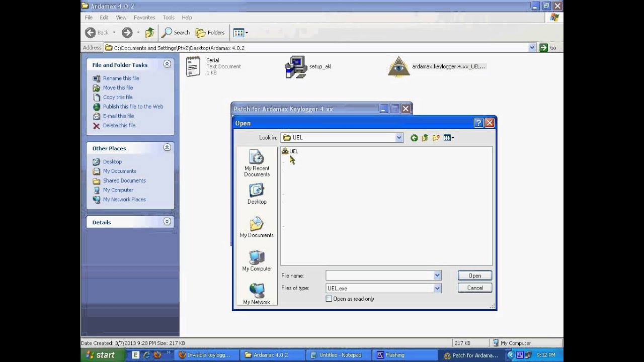Click into the File name field

pyautogui.click(x=379, y=276)
